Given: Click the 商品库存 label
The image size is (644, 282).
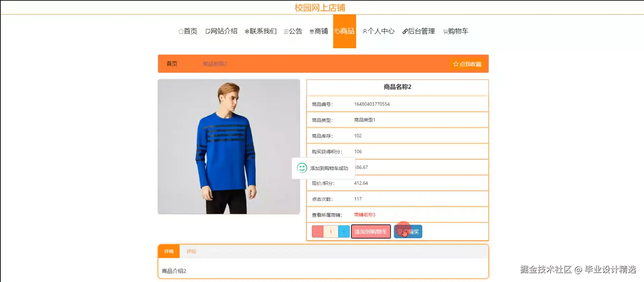Looking at the screenshot, I should tap(322, 136).
